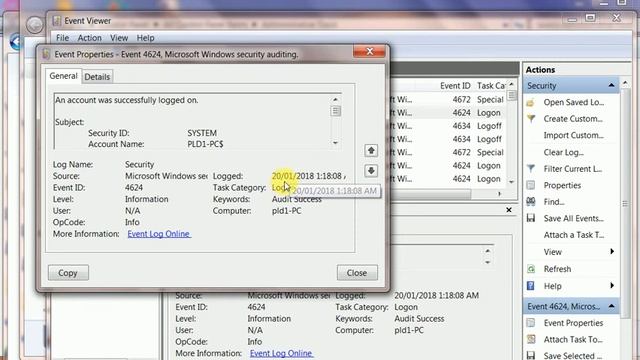This screenshot has width=640, height=360.
Task: Expand the View submenu arrow in Actions
Action: [612, 251]
